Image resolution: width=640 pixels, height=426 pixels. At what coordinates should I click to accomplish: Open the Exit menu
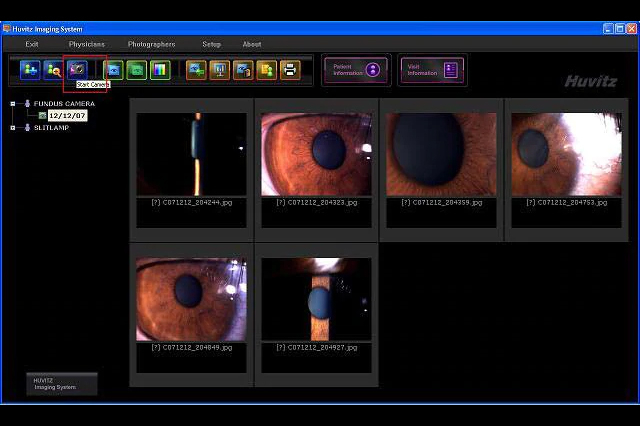coord(32,44)
